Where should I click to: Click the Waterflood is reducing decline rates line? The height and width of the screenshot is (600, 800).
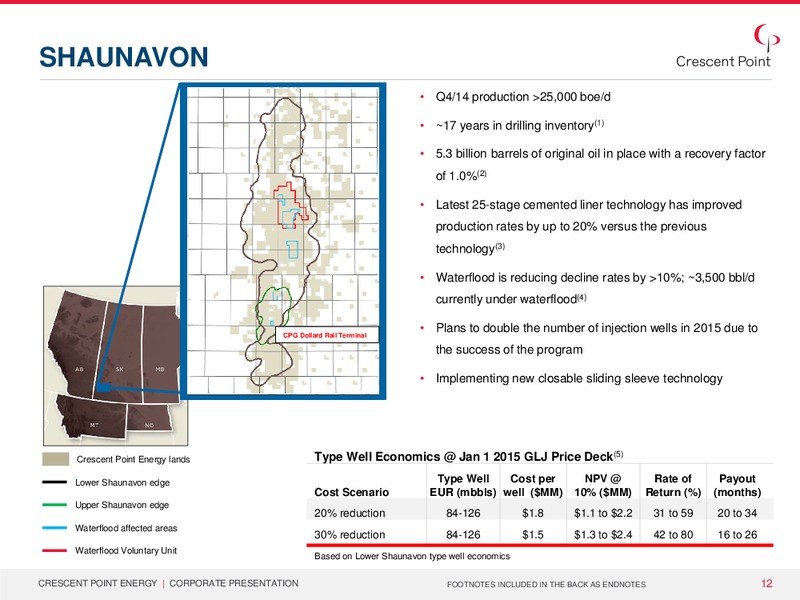point(595,278)
